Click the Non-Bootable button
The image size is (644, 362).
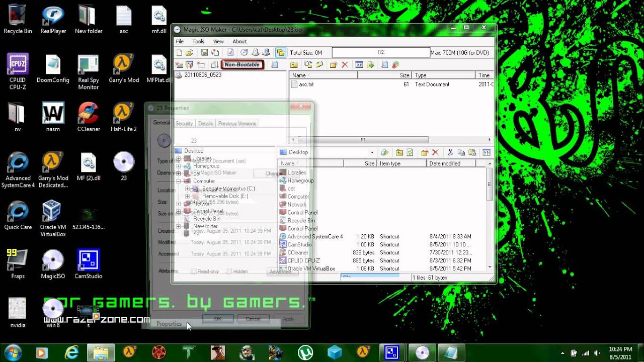[x=242, y=64]
